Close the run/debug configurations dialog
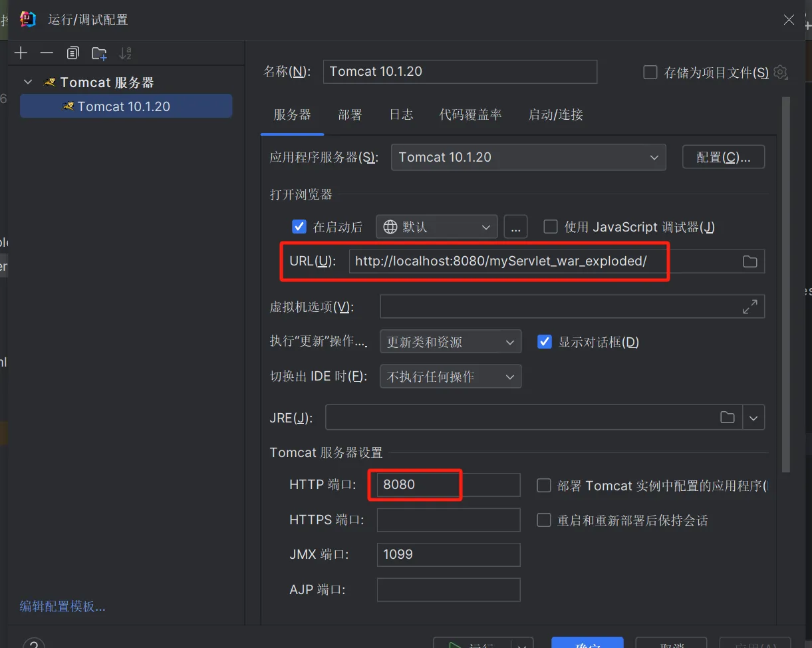The image size is (812, 648). pyautogui.click(x=789, y=20)
